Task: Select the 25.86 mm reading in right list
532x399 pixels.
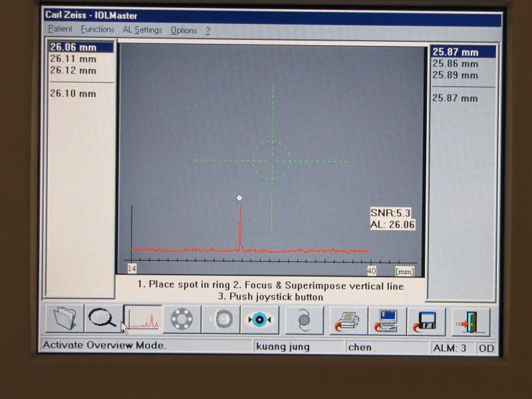Action: pyautogui.click(x=456, y=64)
